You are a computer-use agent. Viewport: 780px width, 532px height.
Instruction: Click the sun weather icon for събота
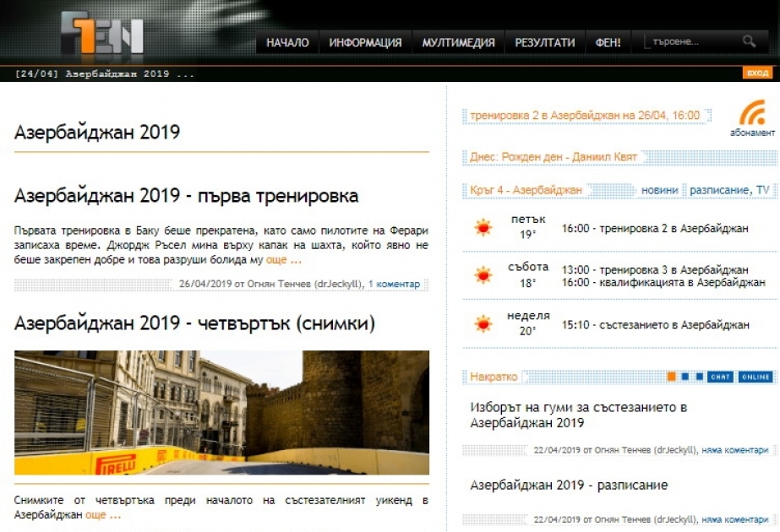coord(483,275)
